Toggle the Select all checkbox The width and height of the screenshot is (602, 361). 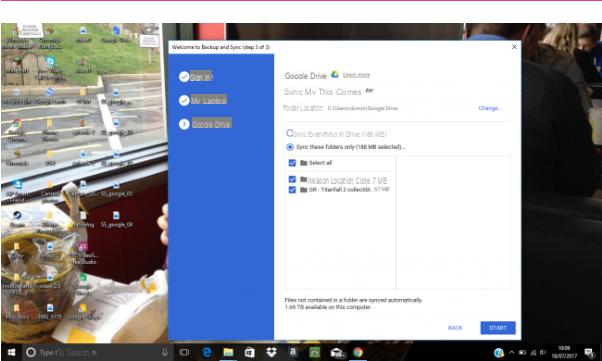tap(292, 163)
